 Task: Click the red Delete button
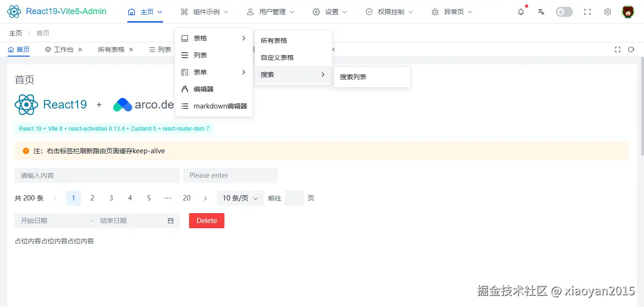click(x=206, y=221)
